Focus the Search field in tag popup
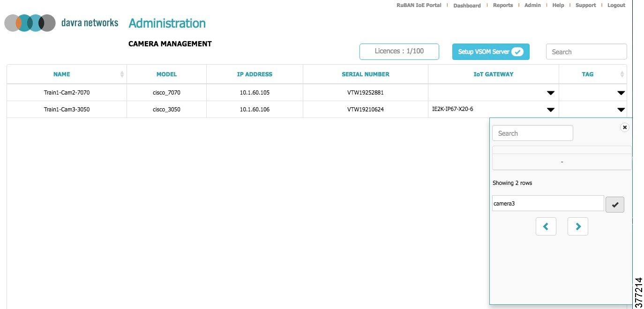644x309 pixels. tap(532, 133)
